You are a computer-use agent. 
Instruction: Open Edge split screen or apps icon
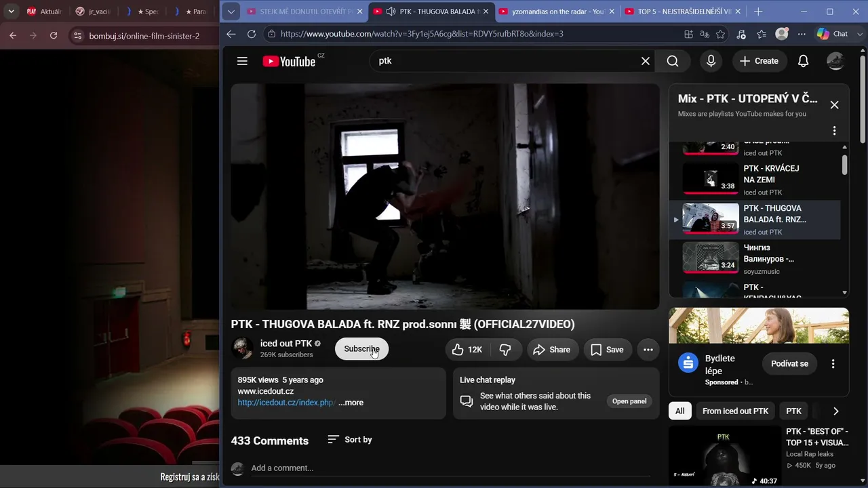click(x=688, y=34)
